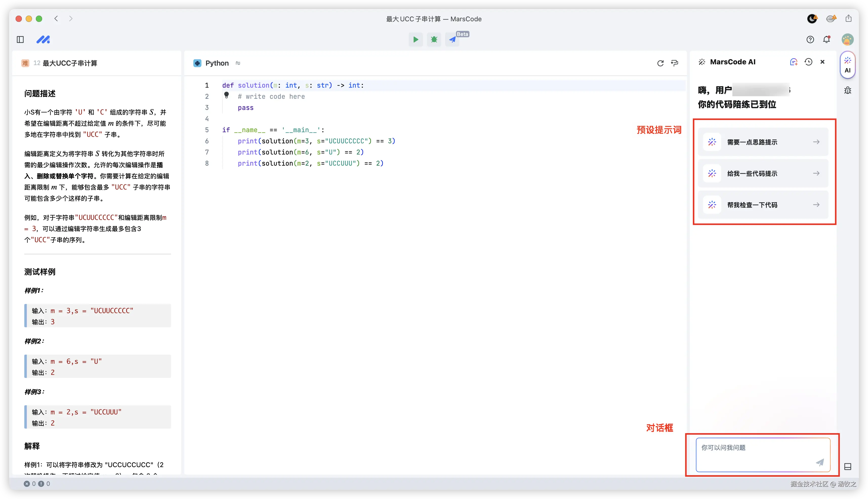Click the Debug bug icon in top toolbar
Image resolution: width=868 pixels, height=499 pixels.
point(434,40)
